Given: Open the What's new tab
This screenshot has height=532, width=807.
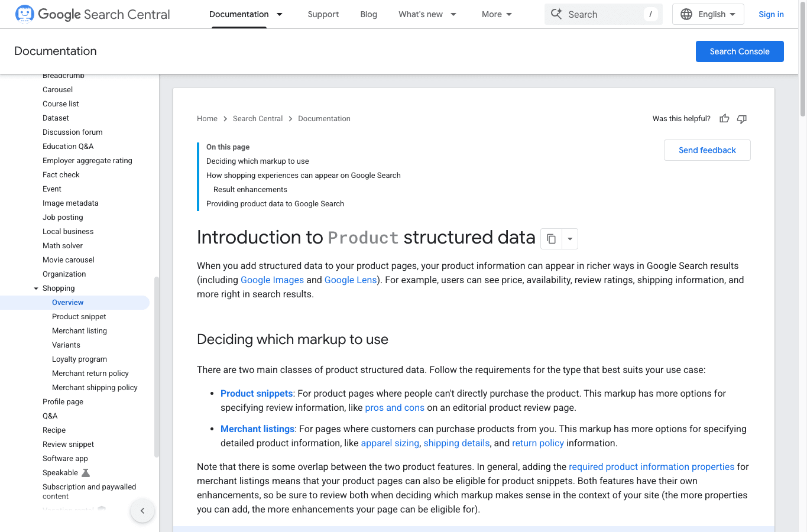Looking at the screenshot, I should [421, 14].
